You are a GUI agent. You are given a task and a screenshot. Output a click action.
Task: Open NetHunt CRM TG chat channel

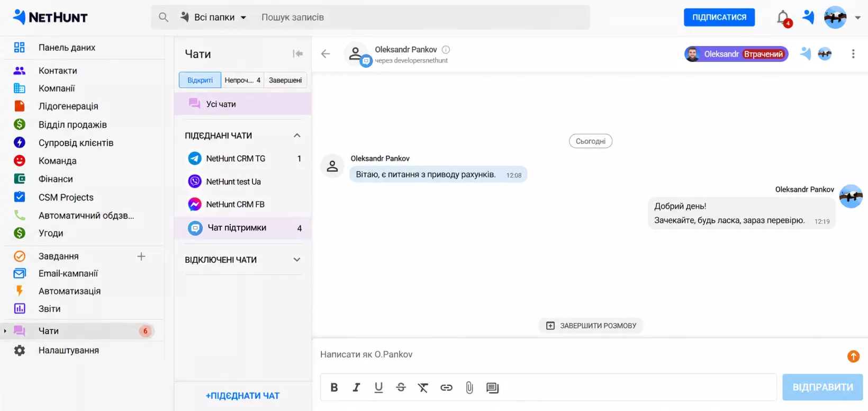[243, 158]
